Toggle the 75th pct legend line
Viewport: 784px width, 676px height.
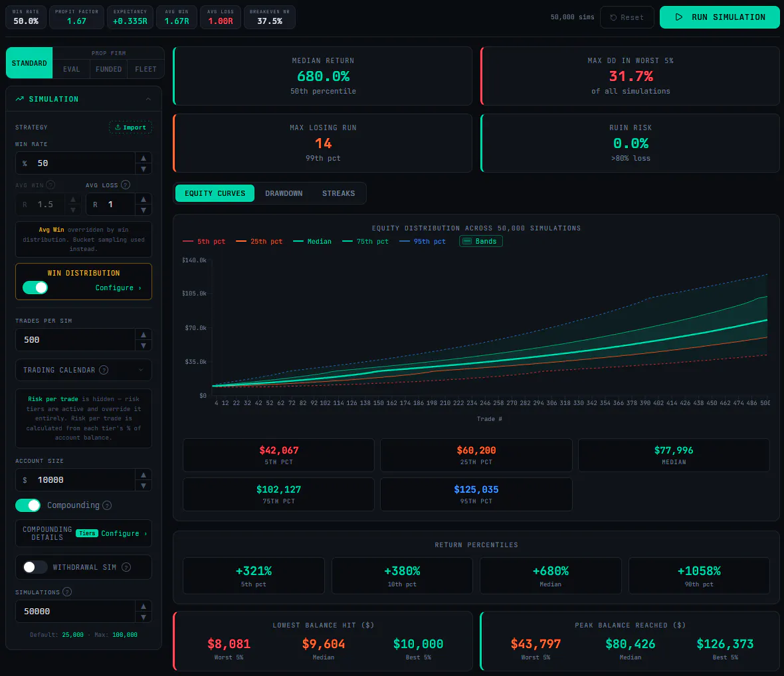365,241
